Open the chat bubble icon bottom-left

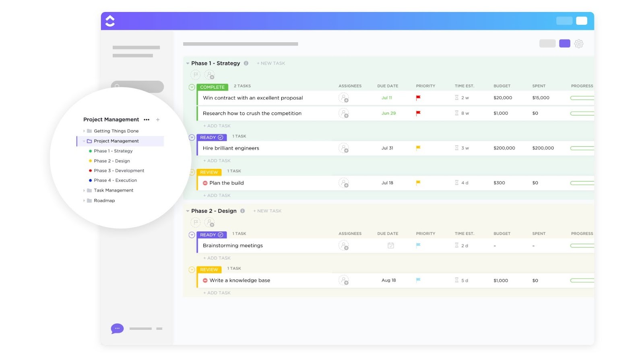pos(117,328)
